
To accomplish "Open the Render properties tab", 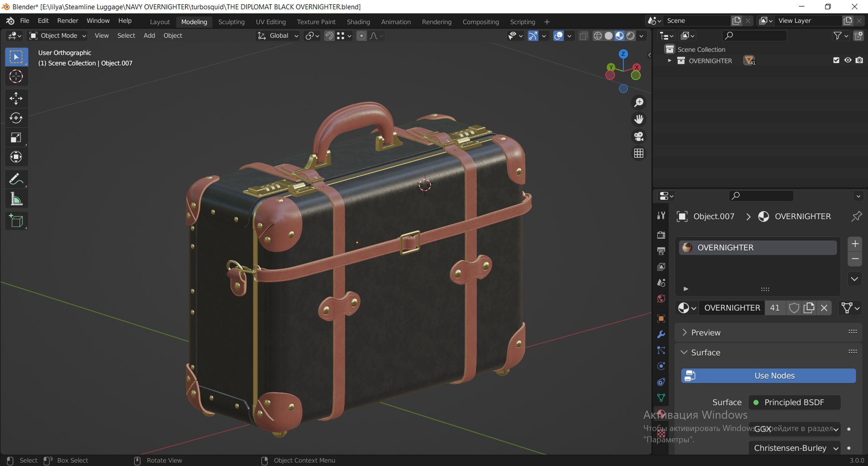I will pos(661,235).
